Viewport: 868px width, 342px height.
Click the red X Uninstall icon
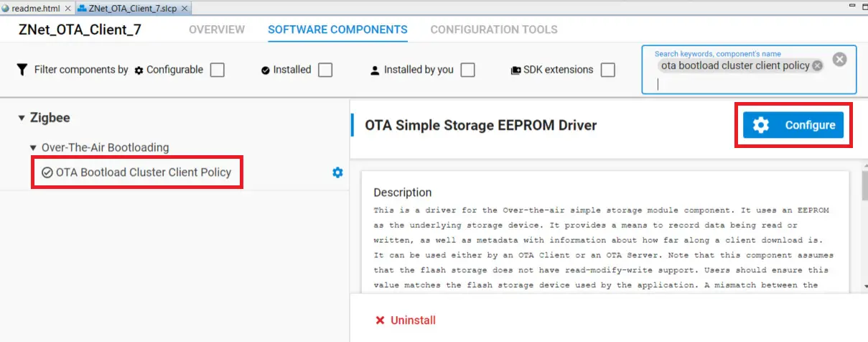coord(380,320)
